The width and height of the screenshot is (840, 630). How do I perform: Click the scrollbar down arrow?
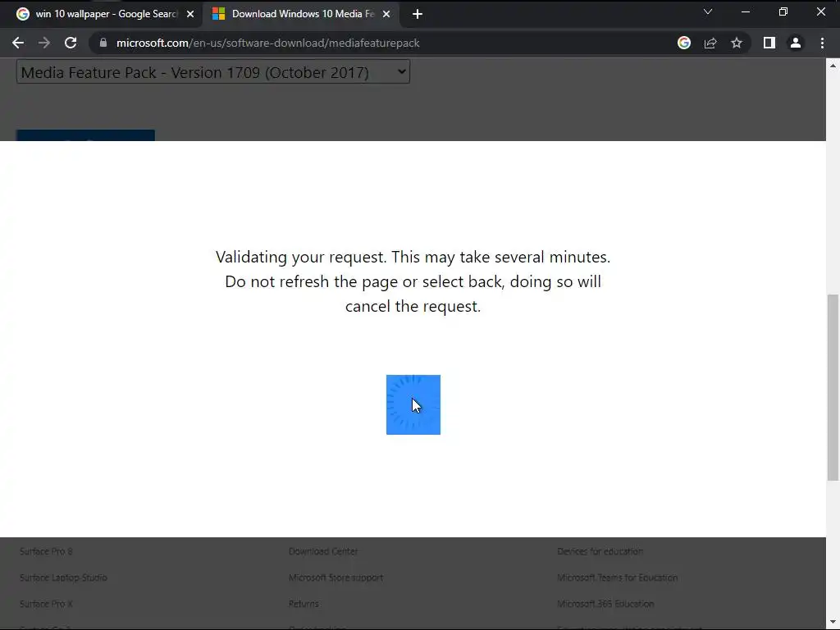point(833,623)
